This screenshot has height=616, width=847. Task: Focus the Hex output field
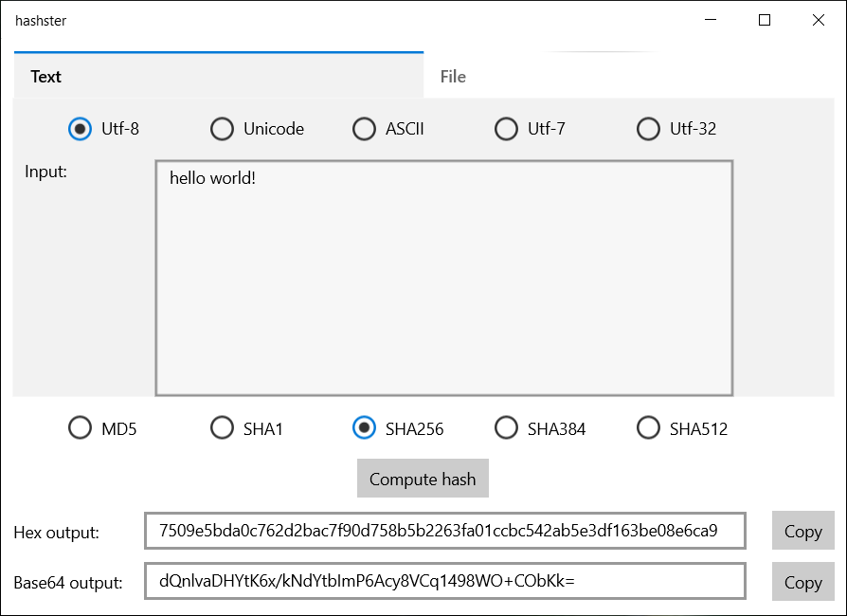pos(444,531)
